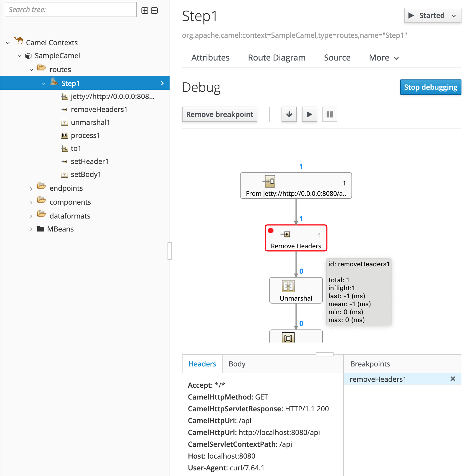
Task: Select the Remove Headers breakpoint node
Action: click(296, 238)
